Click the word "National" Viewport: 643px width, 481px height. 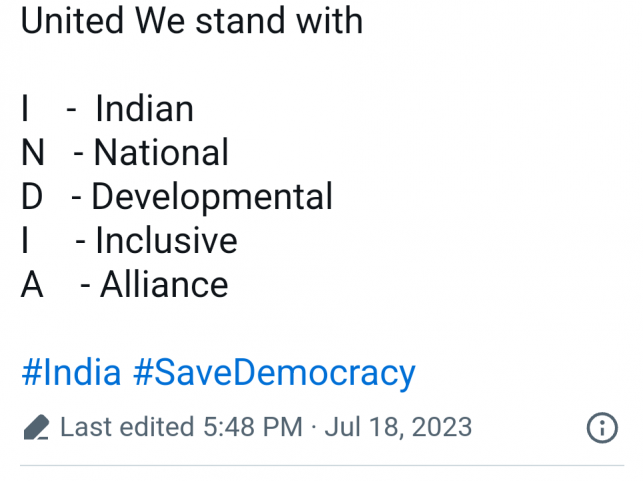click(161, 153)
